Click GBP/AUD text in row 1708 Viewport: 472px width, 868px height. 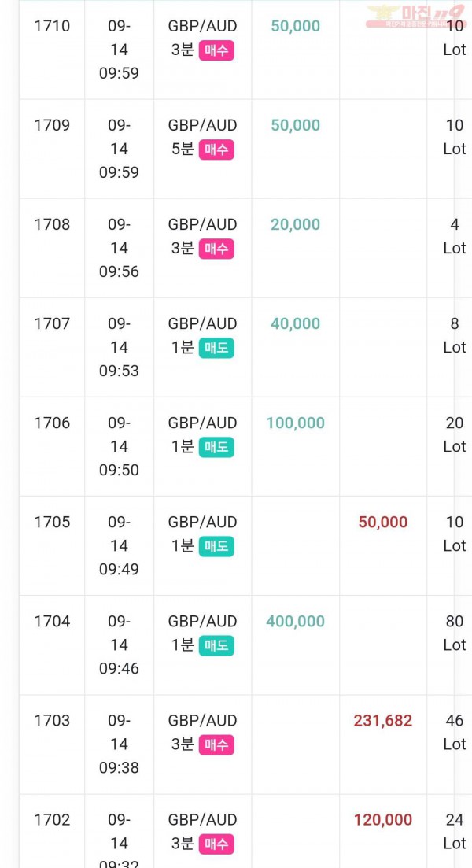[x=202, y=224]
